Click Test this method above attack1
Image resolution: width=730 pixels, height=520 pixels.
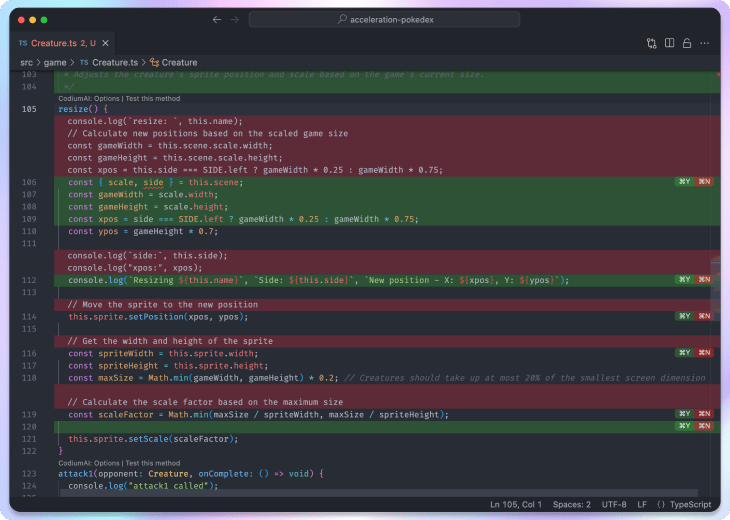[153, 463]
